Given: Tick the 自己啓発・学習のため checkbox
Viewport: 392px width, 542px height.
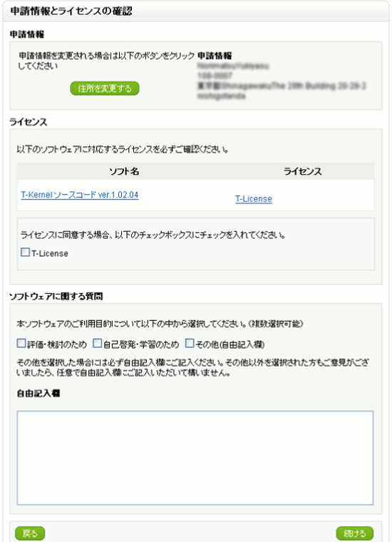Looking at the screenshot, I should pos(98,343).
